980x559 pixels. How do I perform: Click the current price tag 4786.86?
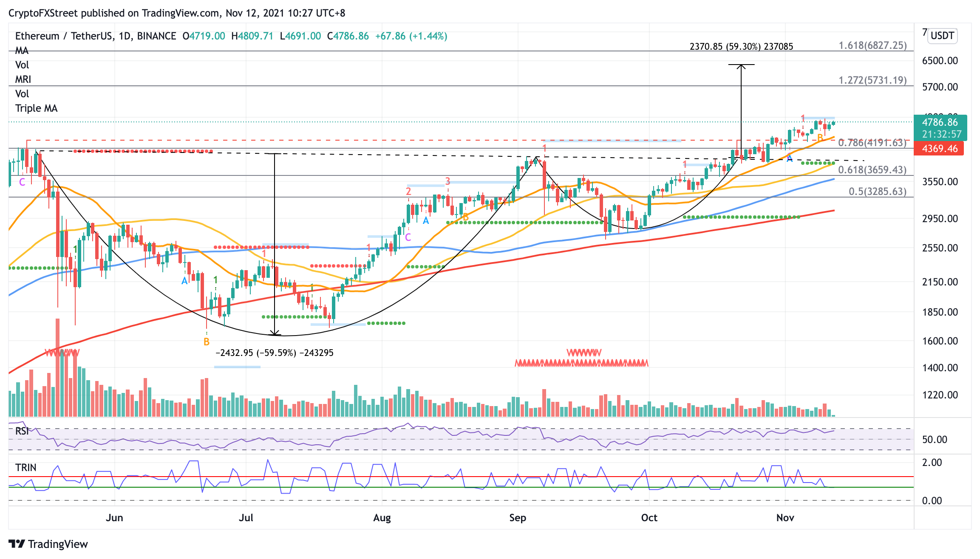[x=940, y=122]
